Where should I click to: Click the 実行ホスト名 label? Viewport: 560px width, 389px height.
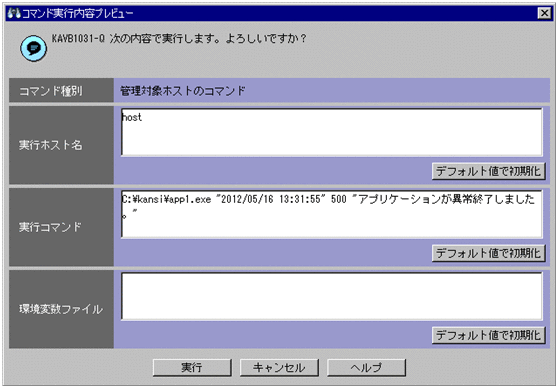(x=51, y=145)
